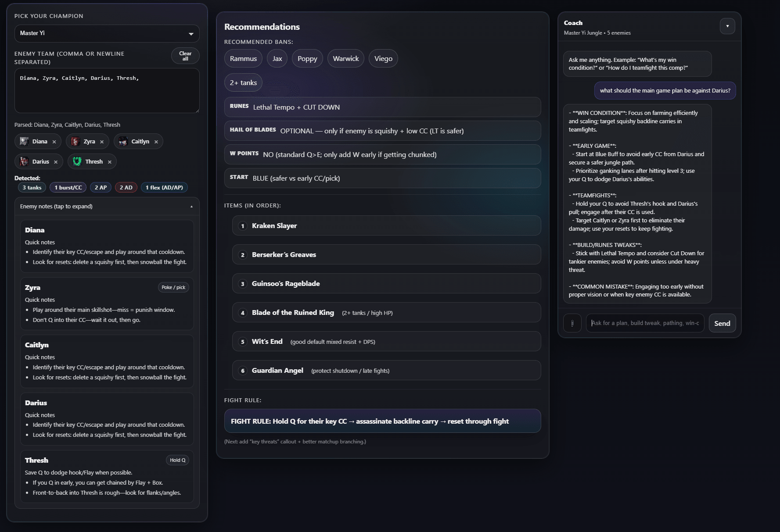Screen dimensions: 780x532
Task: Click Zyra champion portrait icon
Action: [x=75, y=141]
